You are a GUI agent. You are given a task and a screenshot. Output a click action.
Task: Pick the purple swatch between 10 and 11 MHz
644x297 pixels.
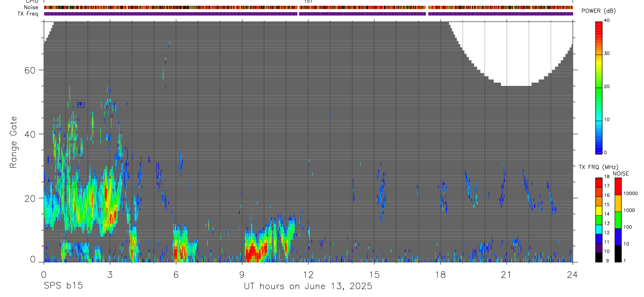598,247
